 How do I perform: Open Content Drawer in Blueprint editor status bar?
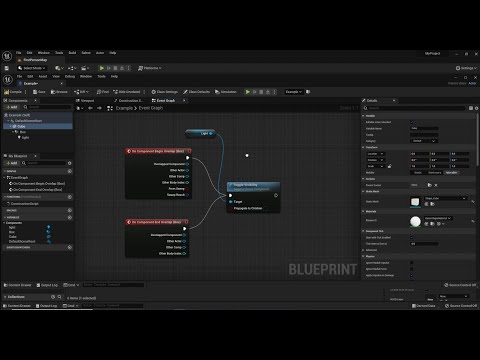(x=17, y=285)
